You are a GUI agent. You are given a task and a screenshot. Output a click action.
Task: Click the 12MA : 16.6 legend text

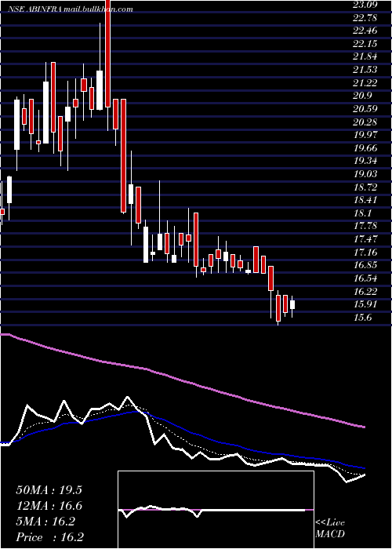click(x=49, y=506)
